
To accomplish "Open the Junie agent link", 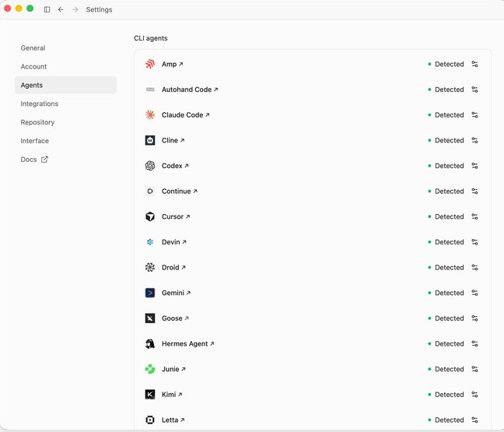I will [x=173, y=369].
